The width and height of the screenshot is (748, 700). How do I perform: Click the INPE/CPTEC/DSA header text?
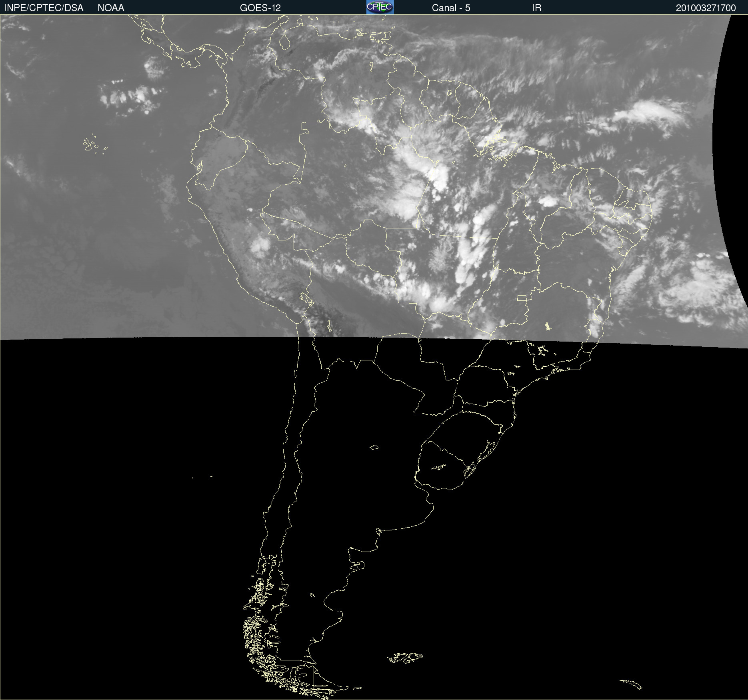pyautogui.click(x=44, y=8)
